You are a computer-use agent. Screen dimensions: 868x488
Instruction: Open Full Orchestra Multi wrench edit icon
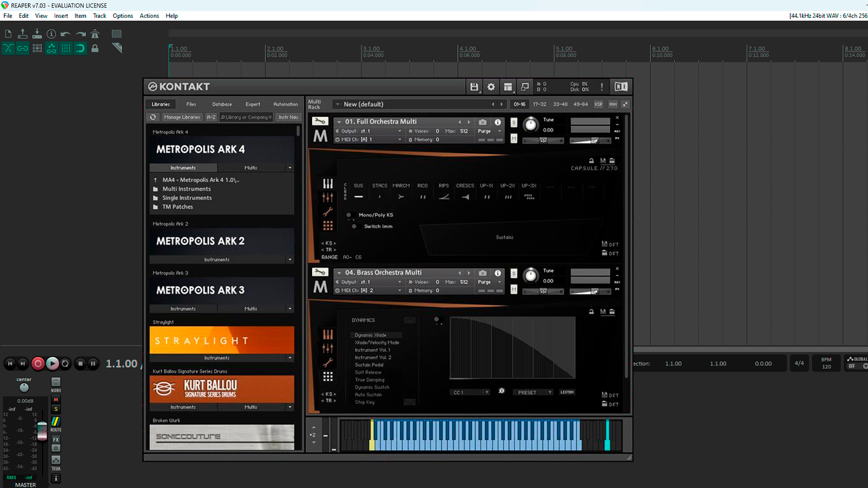pyautogui.click(x=320, y=121)
